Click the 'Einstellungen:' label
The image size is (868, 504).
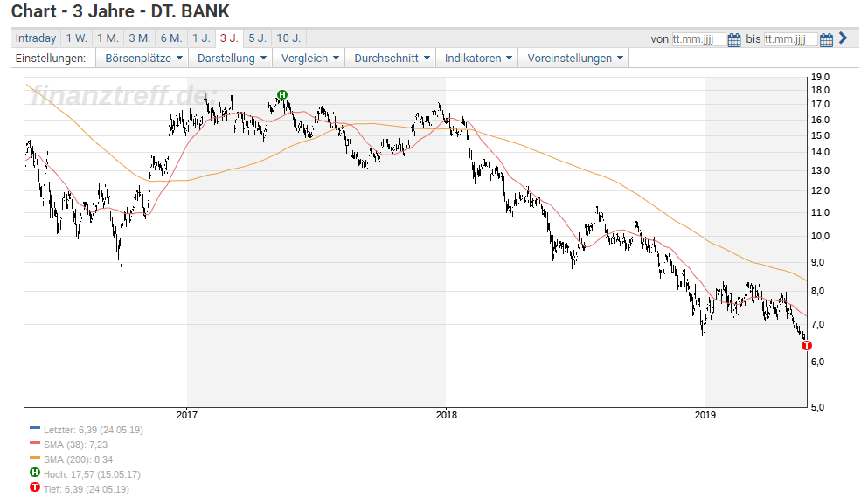click(51, 59)
